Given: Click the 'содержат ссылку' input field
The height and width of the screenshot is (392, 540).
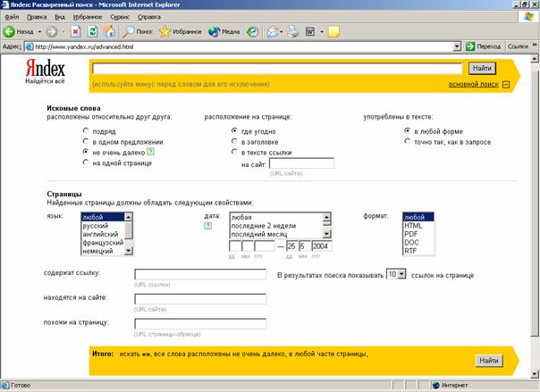Looking at the screenshot, I should coord(200,274).
